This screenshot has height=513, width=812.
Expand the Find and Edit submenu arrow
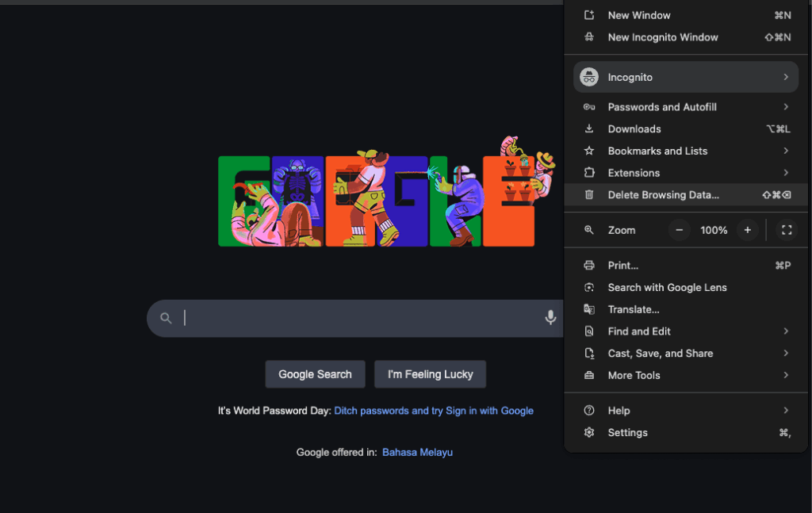(786, 331)
